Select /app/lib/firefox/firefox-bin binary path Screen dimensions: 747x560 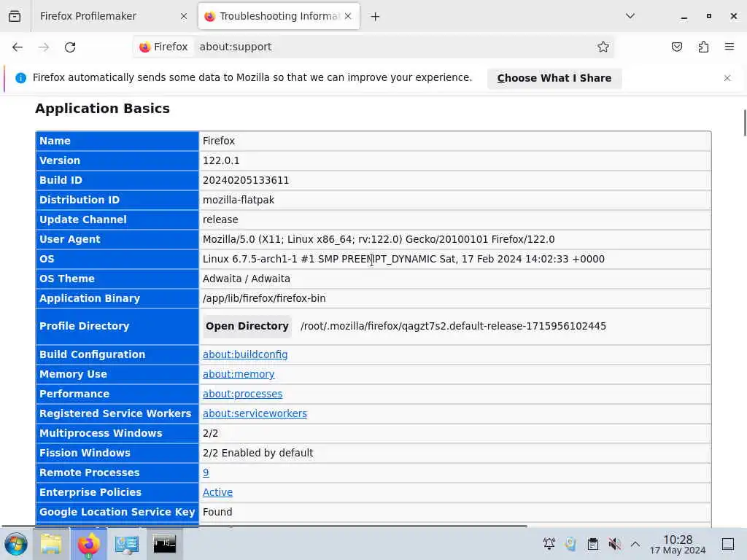264,298
